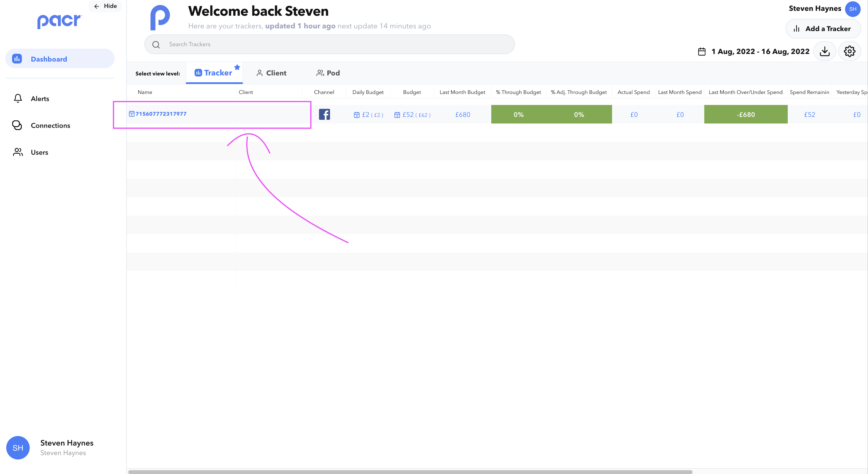Viewport: 868px width, 474px height.
Task: Open the settings gear icon
Action: (x=849, y=51)
